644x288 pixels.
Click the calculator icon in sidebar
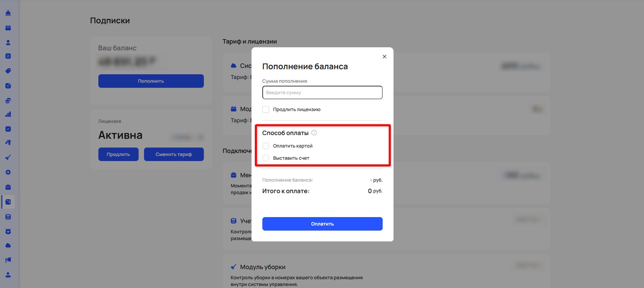click(x=8, y=217)
